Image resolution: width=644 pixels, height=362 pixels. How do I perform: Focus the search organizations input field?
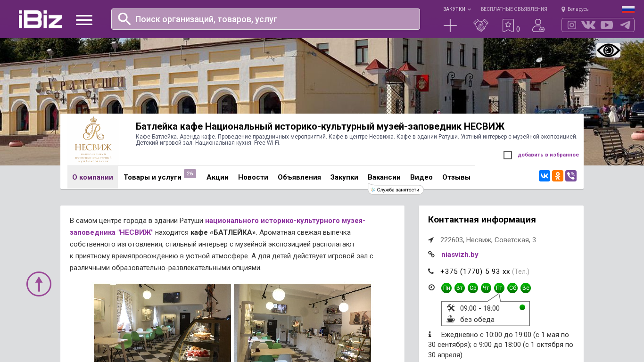[x=265, y=19]
